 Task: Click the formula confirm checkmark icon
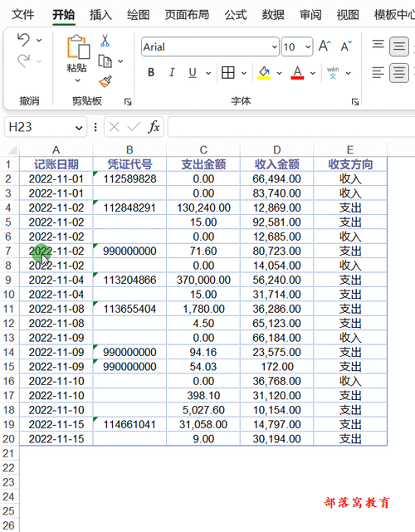click(134, 127)
